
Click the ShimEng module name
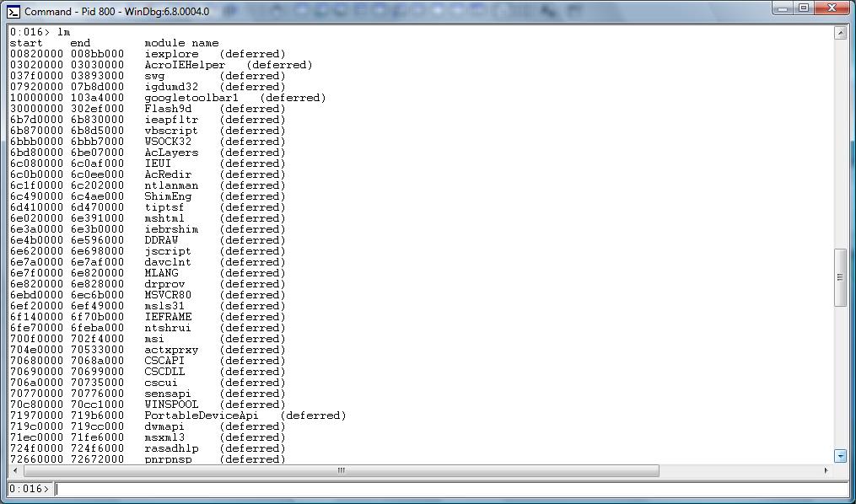(x=168, y=196)
